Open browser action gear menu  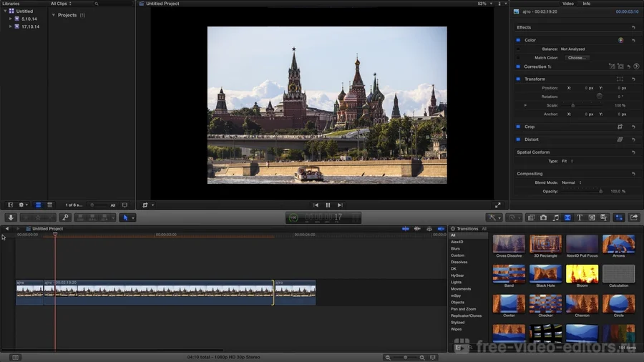(23, 205)
